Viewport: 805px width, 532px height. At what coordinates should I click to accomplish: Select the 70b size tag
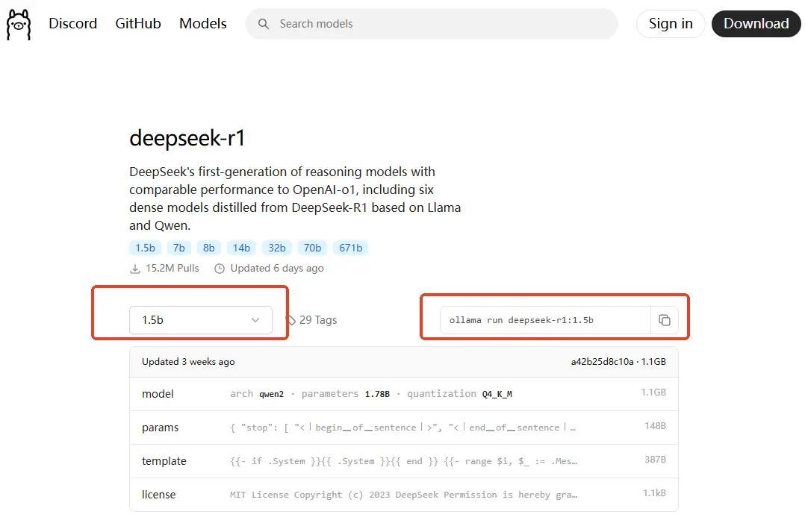pyautogui.click(x=312, y=248)
